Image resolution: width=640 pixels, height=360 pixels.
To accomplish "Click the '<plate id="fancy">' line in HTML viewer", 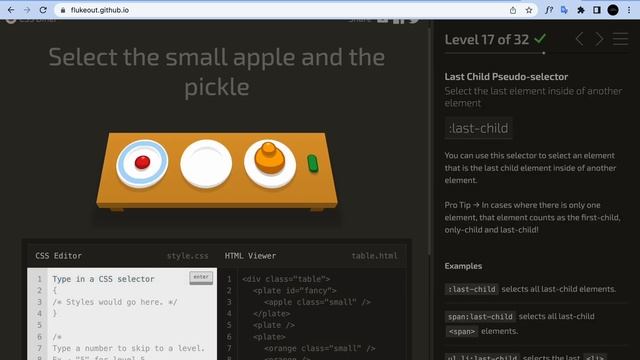I will 294,291.
